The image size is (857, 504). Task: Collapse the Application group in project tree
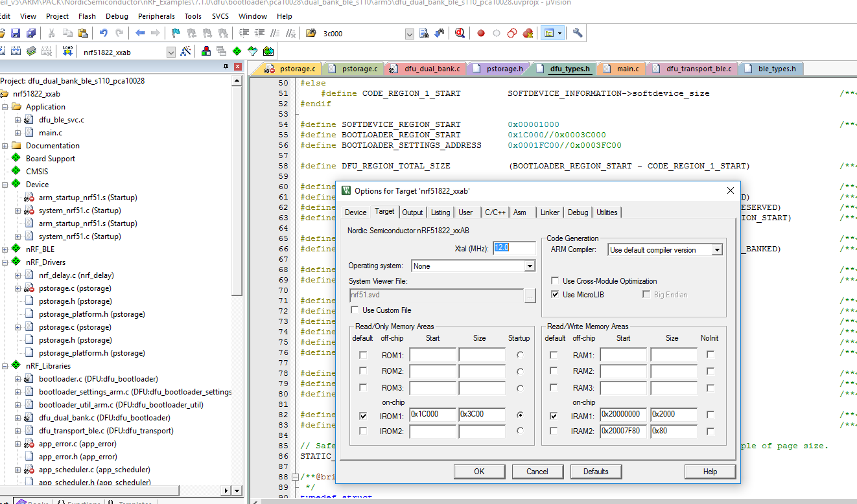click(5, 107)
